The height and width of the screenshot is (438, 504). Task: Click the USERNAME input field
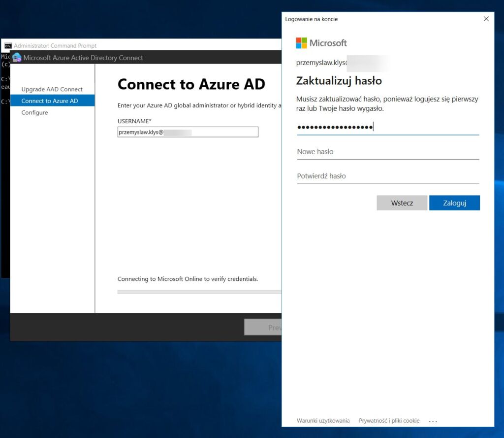click(x=188, y=132)
